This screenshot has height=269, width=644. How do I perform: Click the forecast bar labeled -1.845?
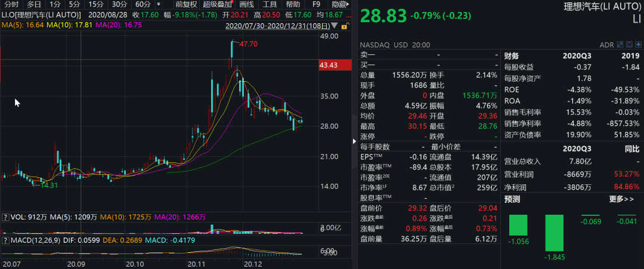point(555,233)
